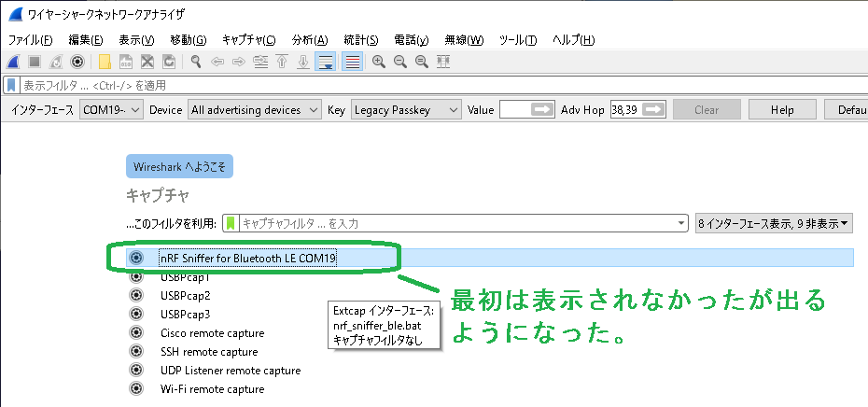Open the 無線(W) menu

(465, 40)
